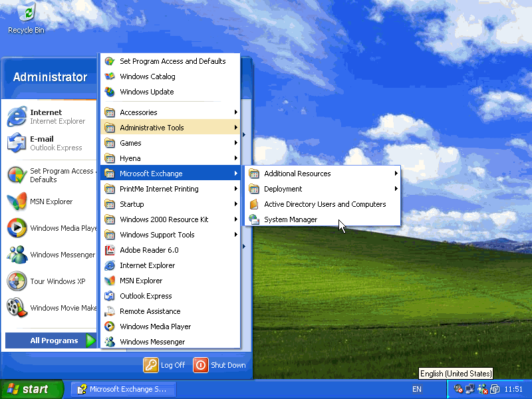Select the Microsoft Exchange menu entry
This screenshot has width=532, height=399.
pos(170,174)
